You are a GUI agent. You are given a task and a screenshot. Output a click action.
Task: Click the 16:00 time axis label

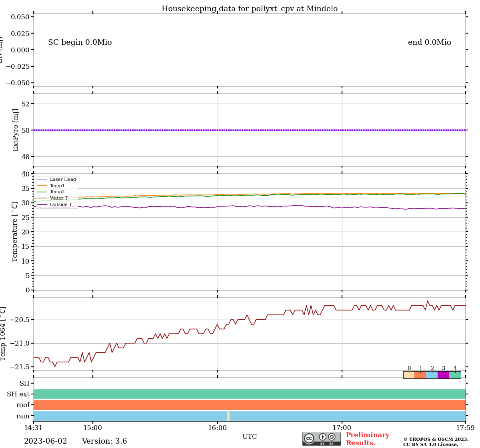point(218,428)
